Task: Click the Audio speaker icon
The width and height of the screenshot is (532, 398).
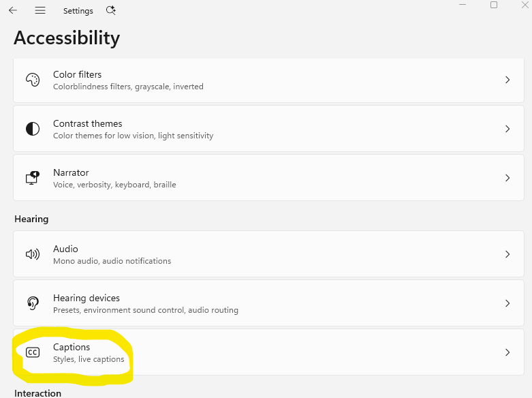Action: [33, 254]
